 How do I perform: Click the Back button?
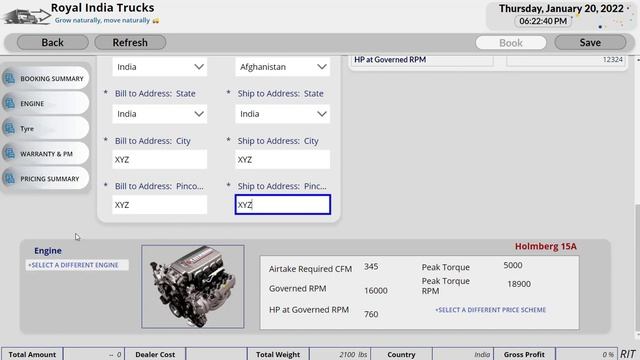click(53, 42)
